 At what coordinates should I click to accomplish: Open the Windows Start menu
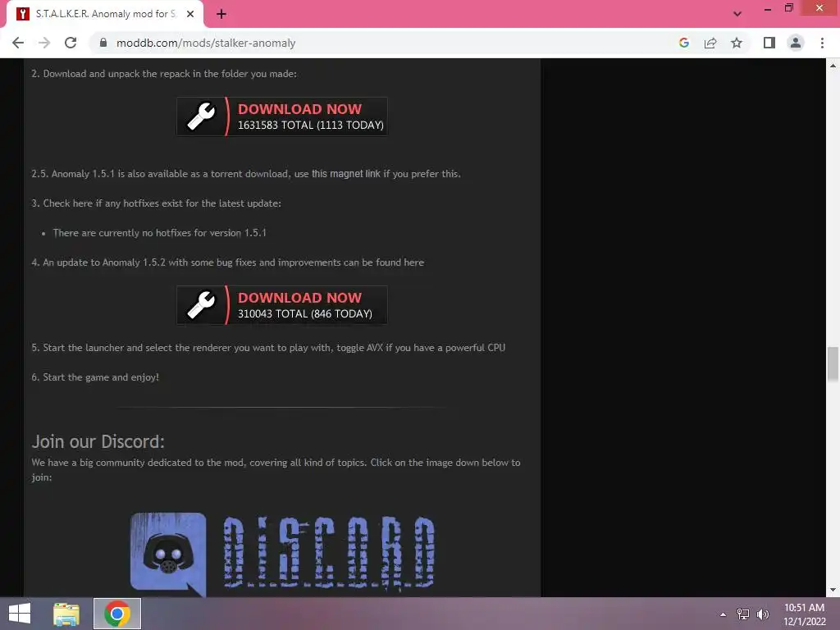[20, 614]
